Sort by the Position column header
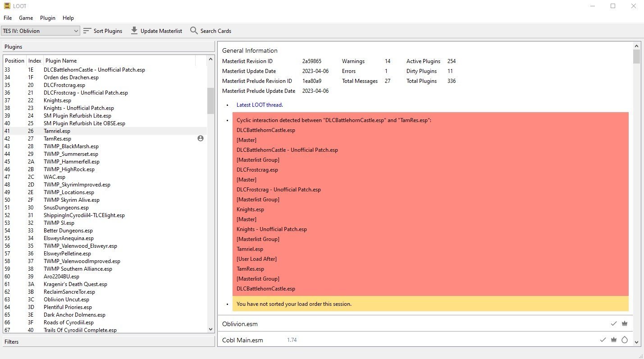The image size is (644, 359). 14,61
